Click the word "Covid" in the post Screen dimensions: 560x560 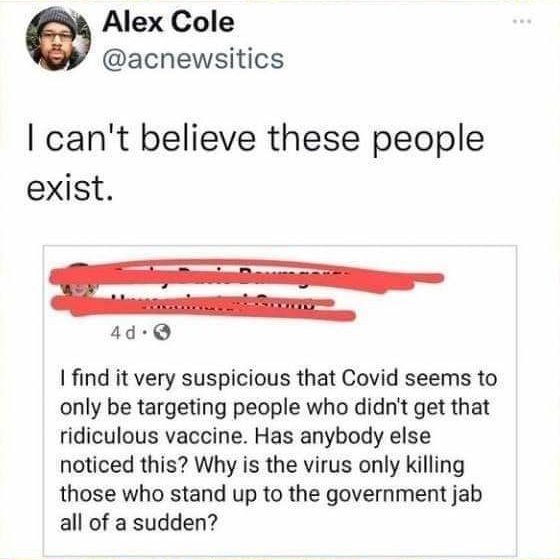coord(370,378)
